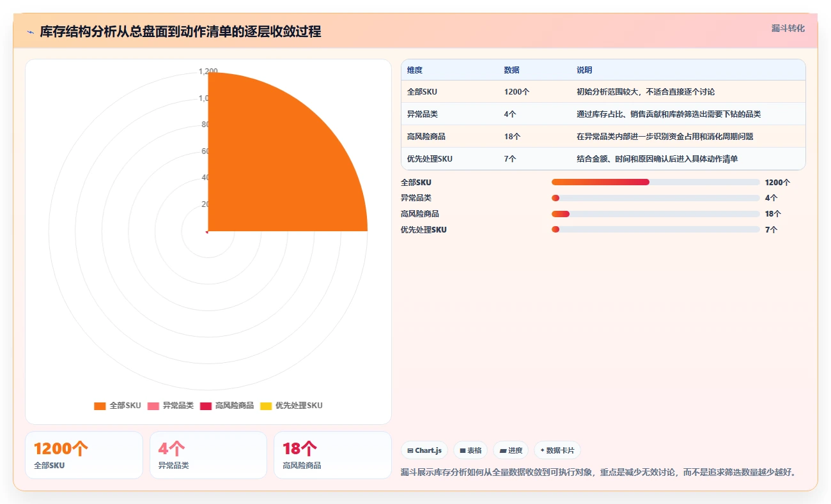Click description 初始分析范围较大，不适合直接逐个讨论
Screen dimensions: 831x504
(x=646, y=92)
